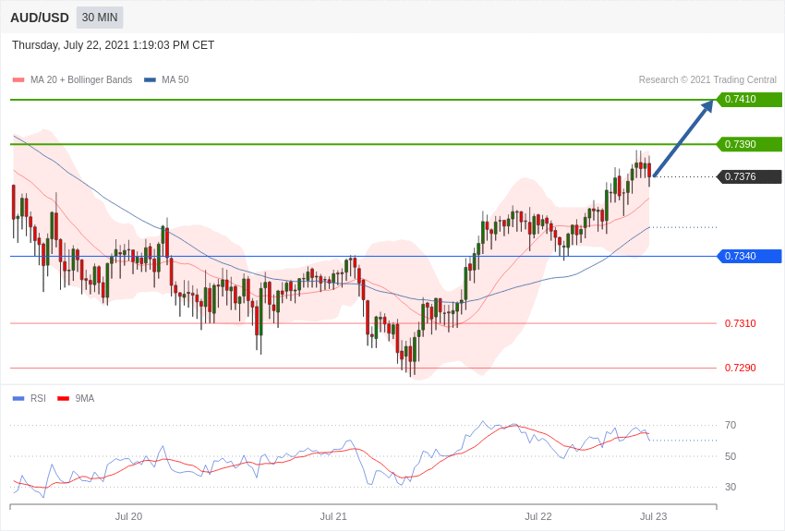This screenshot has width=785, height=532.
Task: Click the RSI 30 level value
Action: (x=731, y=487)
